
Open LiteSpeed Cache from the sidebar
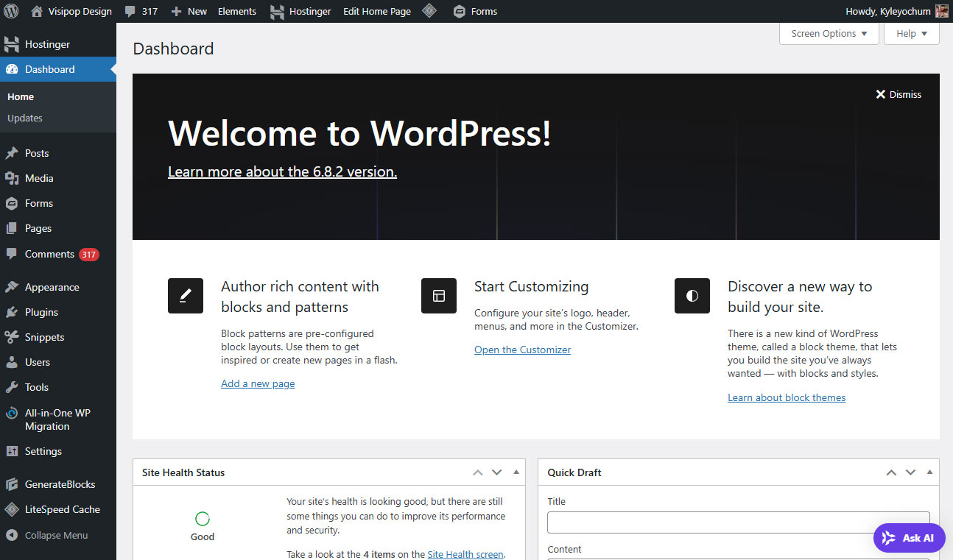point(62,509)
